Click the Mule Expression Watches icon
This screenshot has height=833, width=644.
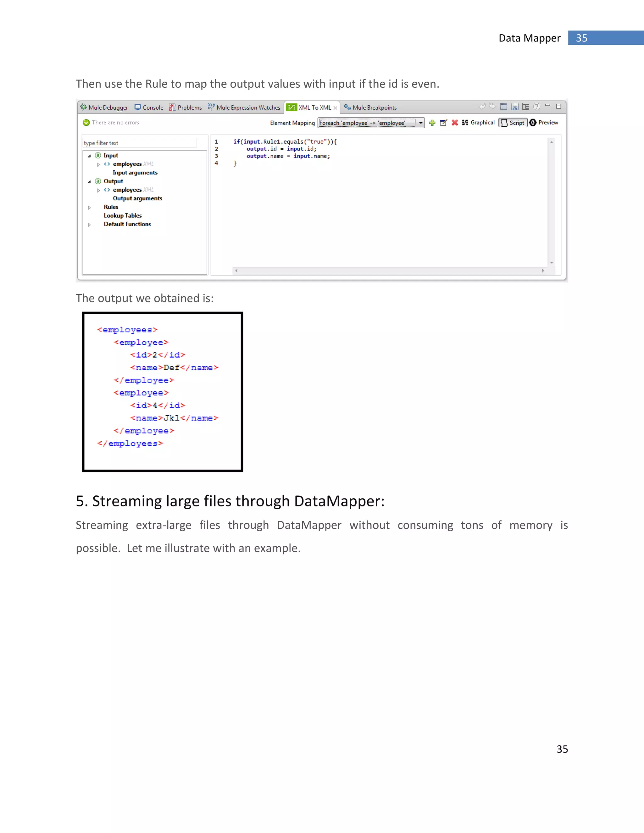(x=211, y=107)
